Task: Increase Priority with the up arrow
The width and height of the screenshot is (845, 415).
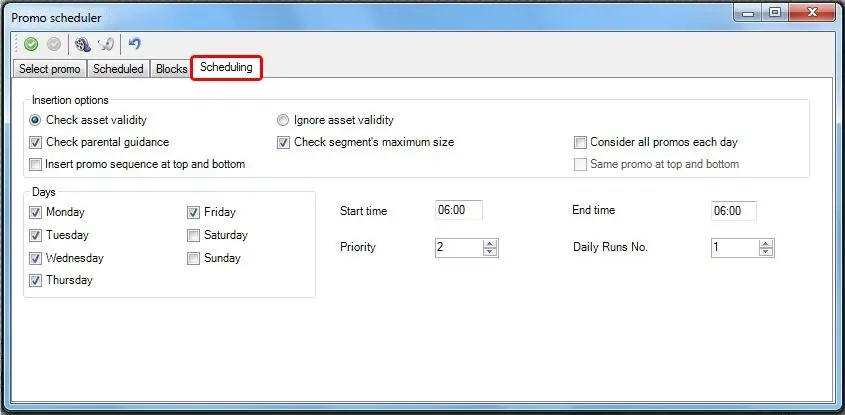Action: click(x=489, y=243)
